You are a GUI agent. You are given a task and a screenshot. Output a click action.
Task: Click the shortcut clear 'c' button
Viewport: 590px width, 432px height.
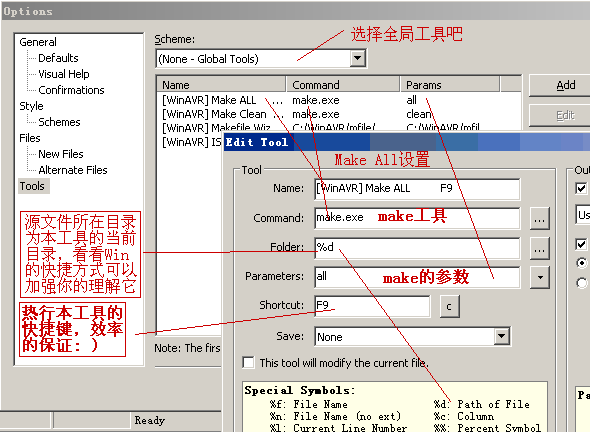coord(449,307)
